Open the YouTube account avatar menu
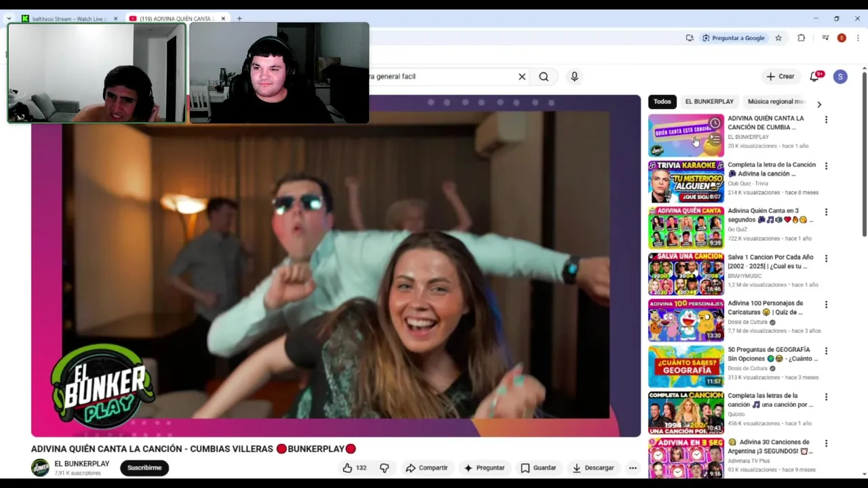 [x=840, y=77]
